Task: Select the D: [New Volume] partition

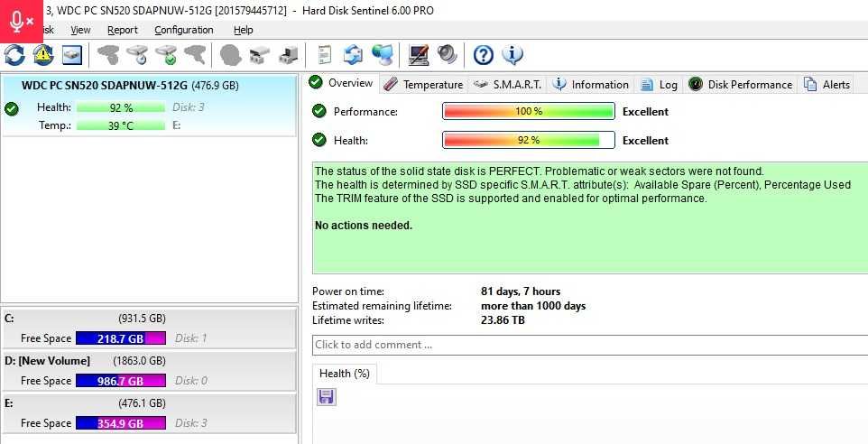Action: pyautogui.click(x=149, y=371)
